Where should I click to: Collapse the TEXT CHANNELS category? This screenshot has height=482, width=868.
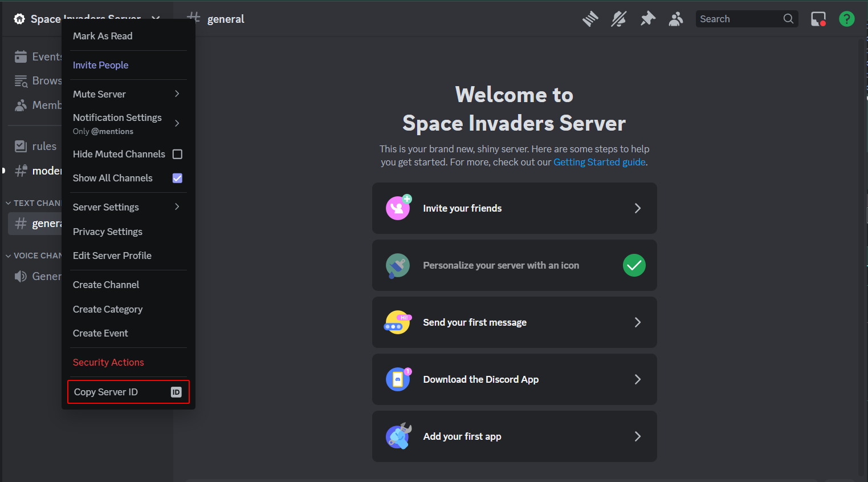[34, 203]
